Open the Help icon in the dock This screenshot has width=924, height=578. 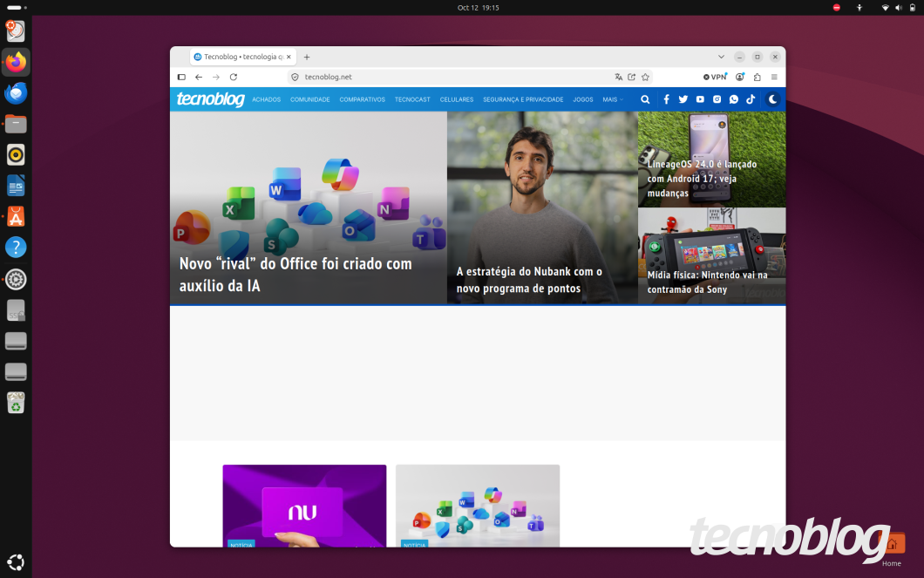(x=16, y=248)
